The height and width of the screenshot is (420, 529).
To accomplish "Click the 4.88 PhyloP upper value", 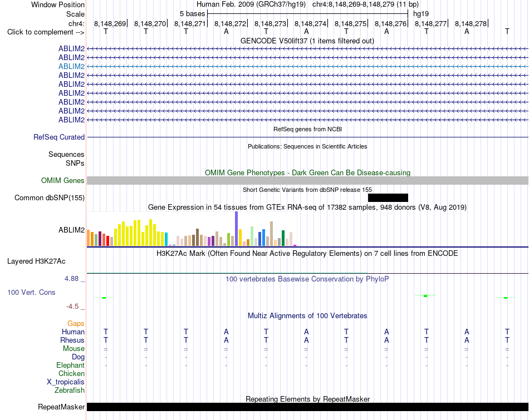I will (71, 279).
